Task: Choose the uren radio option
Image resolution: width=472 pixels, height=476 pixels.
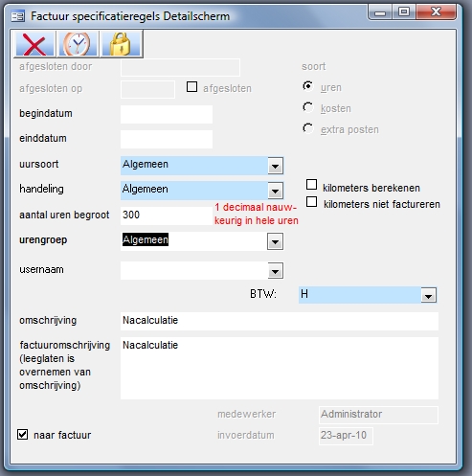Action: (x=308, y=86)
